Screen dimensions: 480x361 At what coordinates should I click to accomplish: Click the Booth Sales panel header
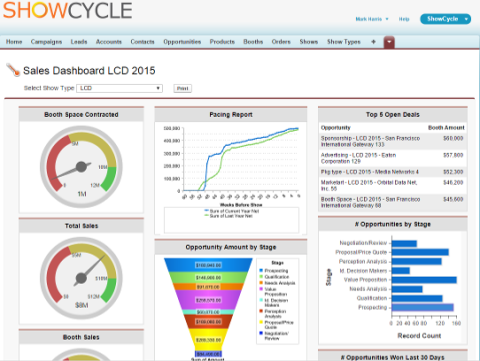click(x=81, y=337)
